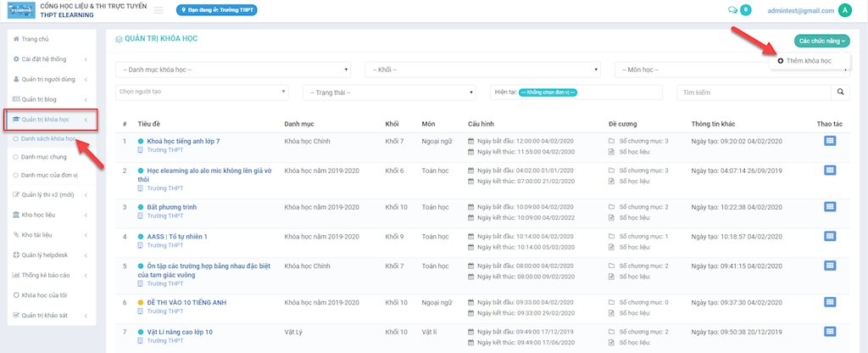Click the hamburger menu icon in header
The image size is (868, 353).
pos(159,10)
